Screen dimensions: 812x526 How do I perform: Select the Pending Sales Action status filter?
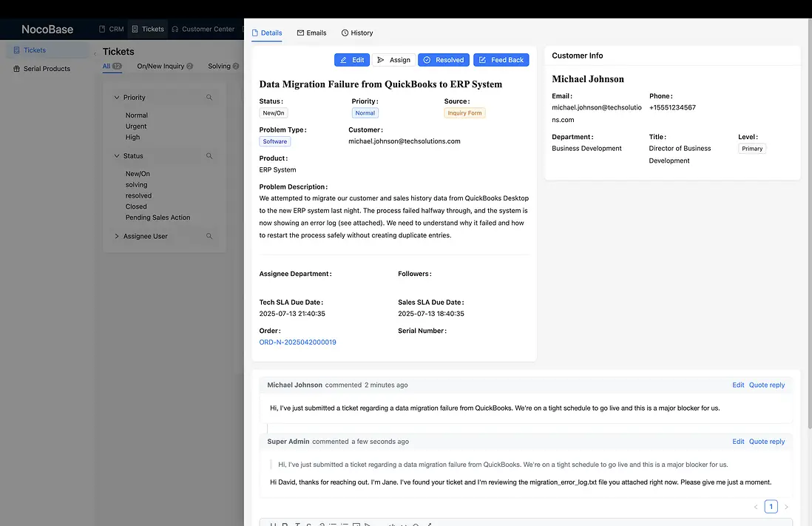(158, 217)
